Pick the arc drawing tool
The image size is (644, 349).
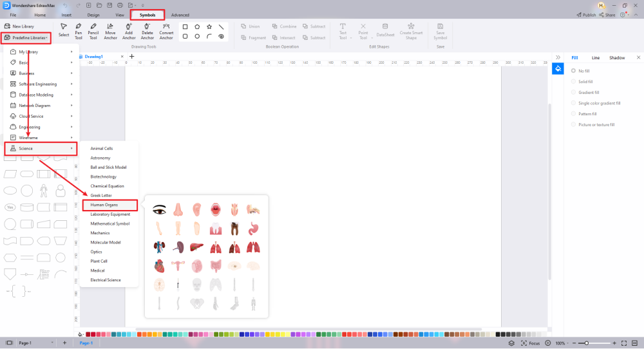coord(209,37)
